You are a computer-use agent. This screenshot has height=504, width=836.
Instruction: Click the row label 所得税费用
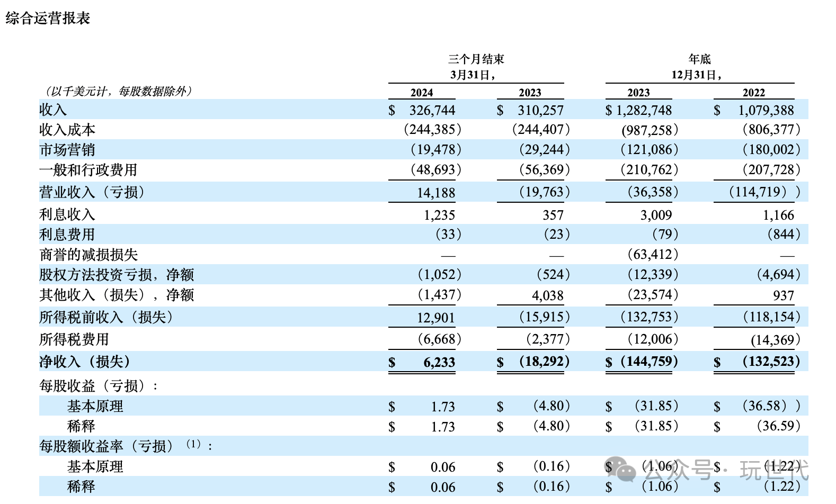pos(74,339)
